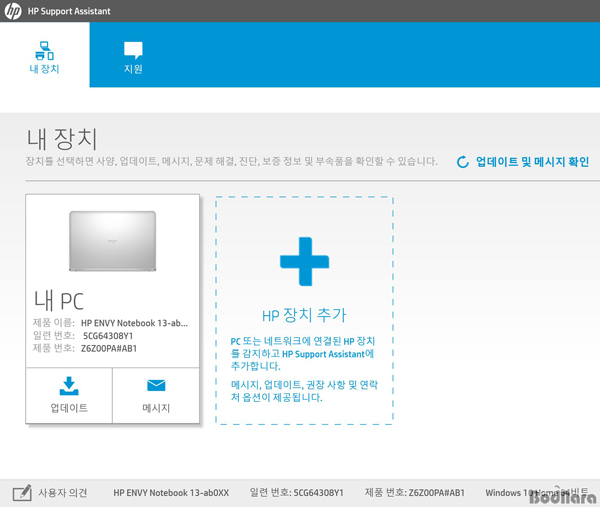Click product number Z6Z00PA#AB1 on the card
Viewport: 600px width, 507px height.
click(x=109, y=349)
